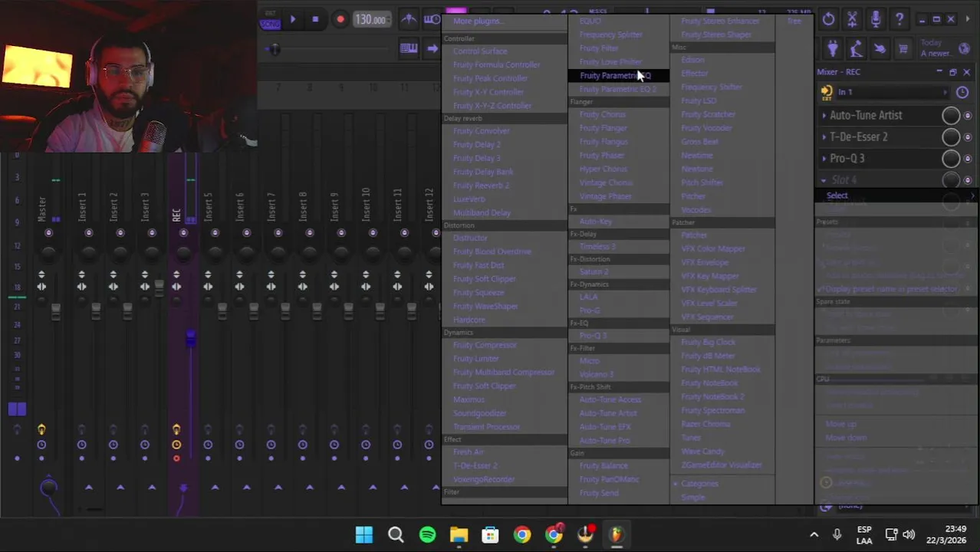Choose Fruity Parametric EQ 2 plugin
Image resolution: width=980 pixels, height=552 pixels.
click(x=618, y=89)
